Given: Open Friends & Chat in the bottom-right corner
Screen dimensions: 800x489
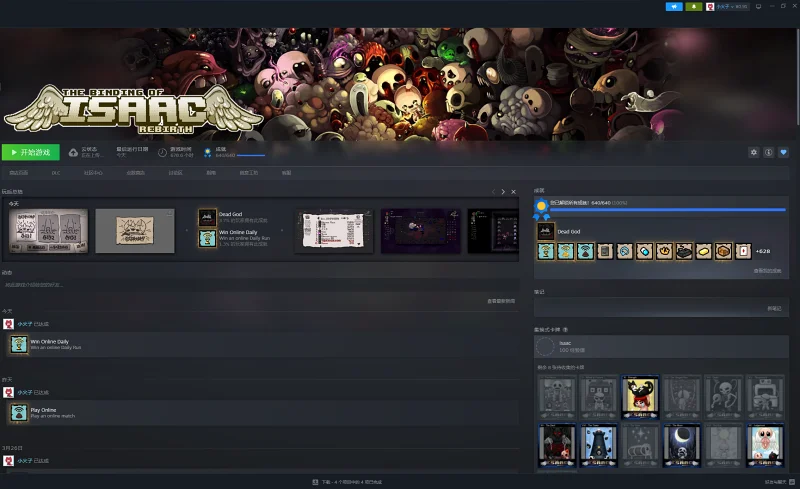Looking at the screenshot, I should [780, 482].
